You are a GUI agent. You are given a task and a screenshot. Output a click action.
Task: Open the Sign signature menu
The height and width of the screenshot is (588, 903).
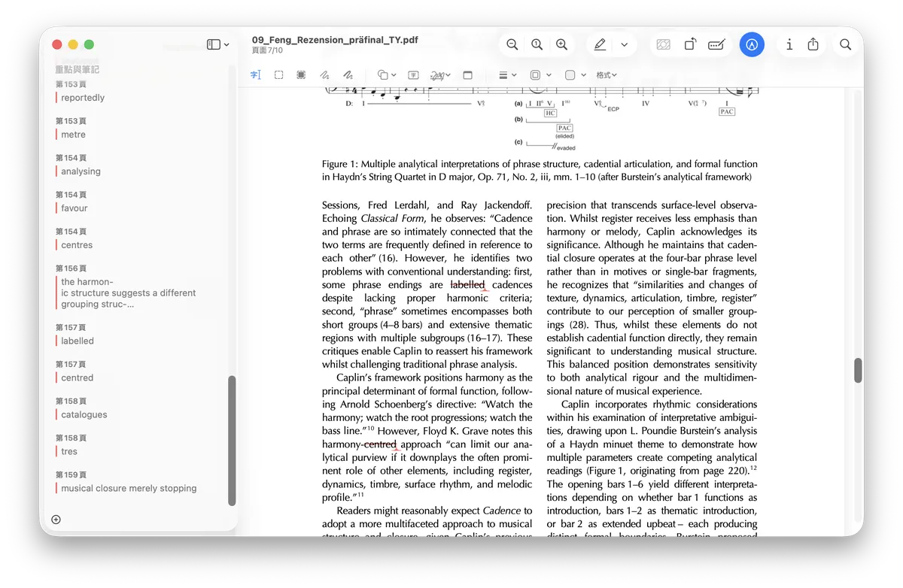[x=440, y=75]
